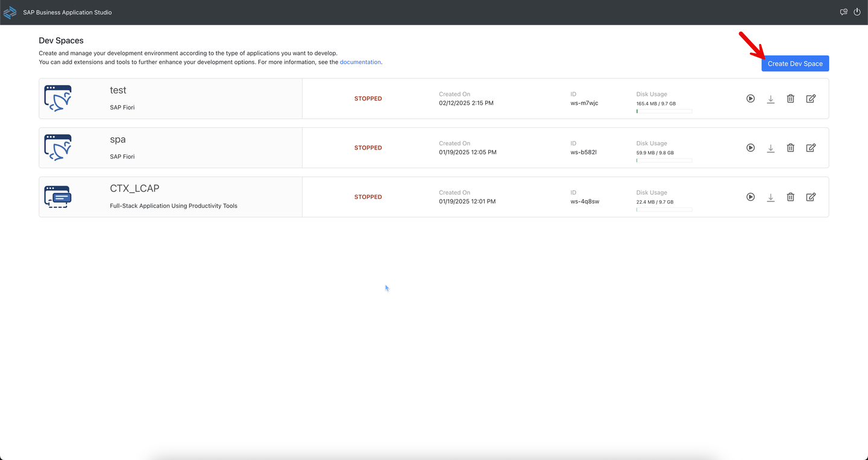The image size is (868, 460).
Task: Download the spa dev space content
Action: [770, 148]
